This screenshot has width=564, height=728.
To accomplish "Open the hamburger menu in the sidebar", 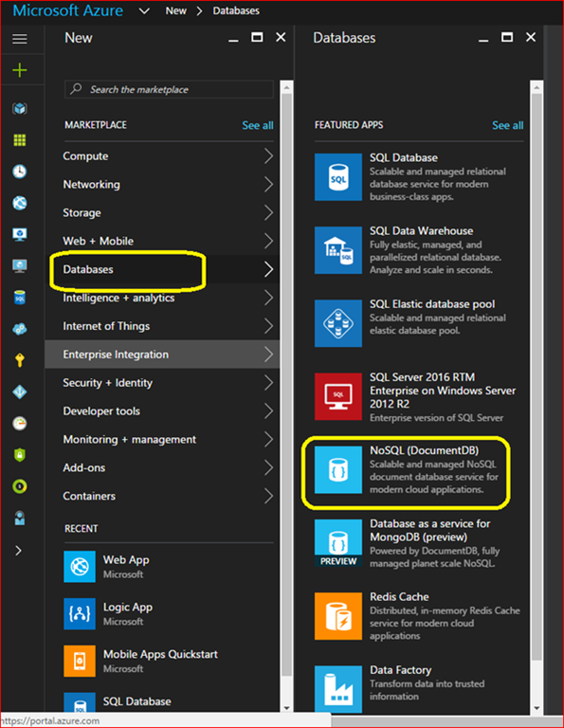I will pyautogui.click(x=20, y=39).
